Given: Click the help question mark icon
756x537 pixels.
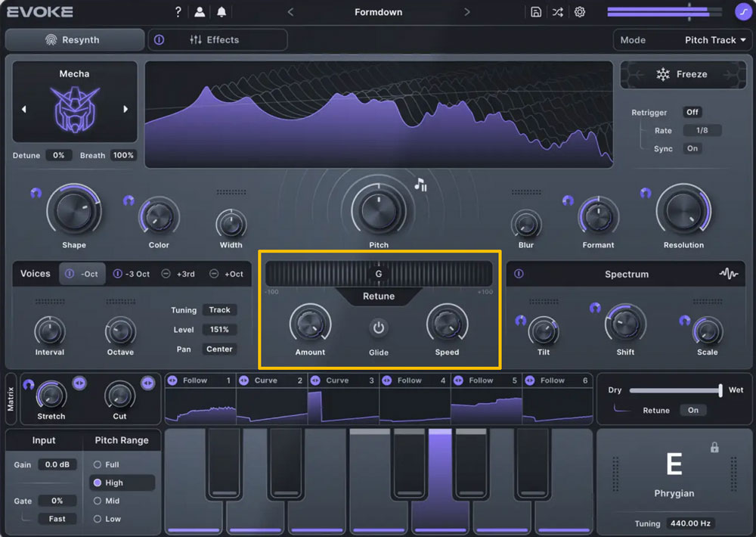Looking at the screenshot, I should 178,12.
